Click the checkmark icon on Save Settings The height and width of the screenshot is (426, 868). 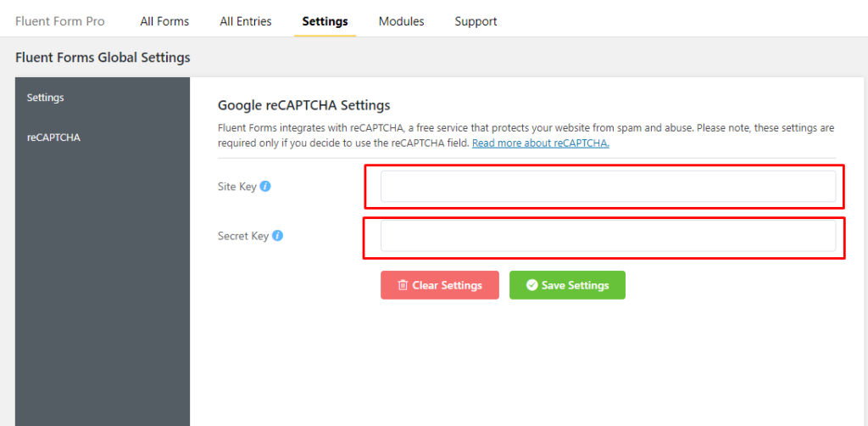click(x=532, y=285)
